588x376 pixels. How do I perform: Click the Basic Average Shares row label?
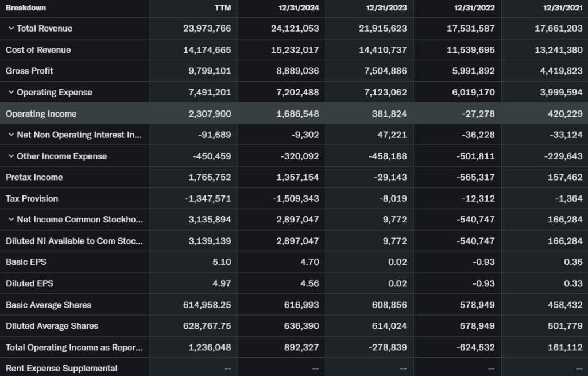pos(48,305)
